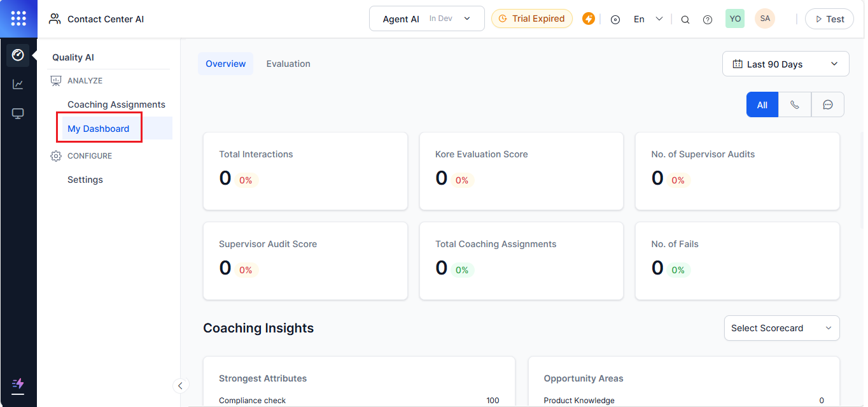This screenshot has width=868, height=407.
Task: Switch to the Evaluation tab
Action: (288, 64)
